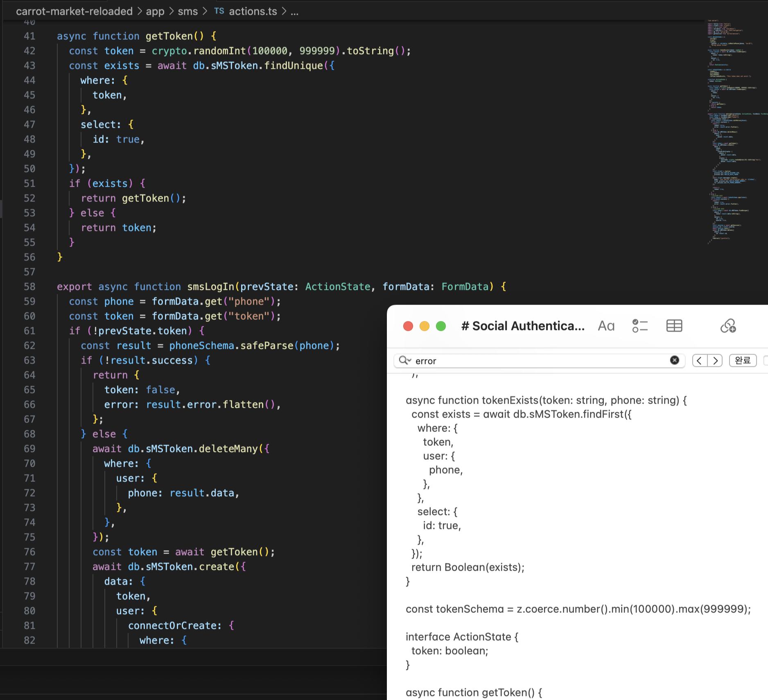The image size is (768, 700).
Task: Insert a checklist using the Notes toolbar icon
Action: [x=640, y=326]
